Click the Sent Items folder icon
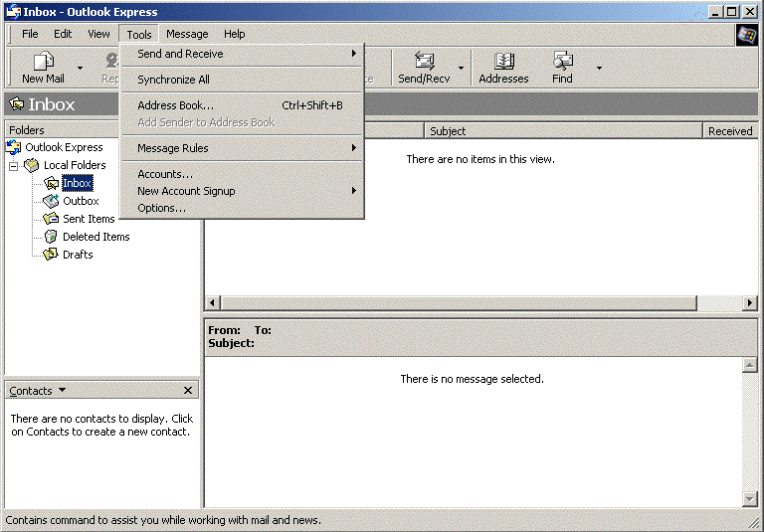Viewport: 764px width, 532px height. point(51,219)
